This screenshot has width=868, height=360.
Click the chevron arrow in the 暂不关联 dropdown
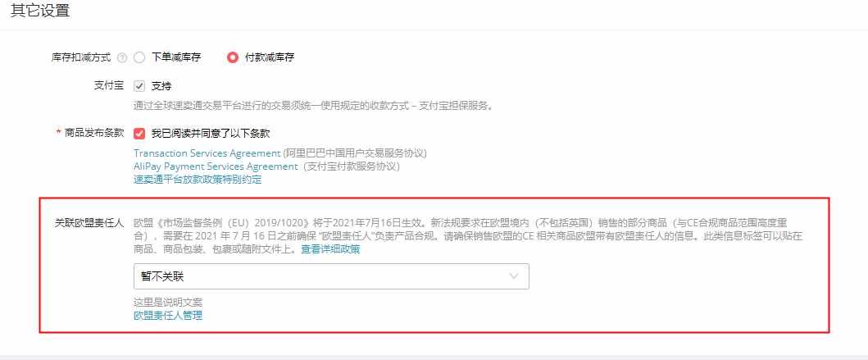(514, 276)
